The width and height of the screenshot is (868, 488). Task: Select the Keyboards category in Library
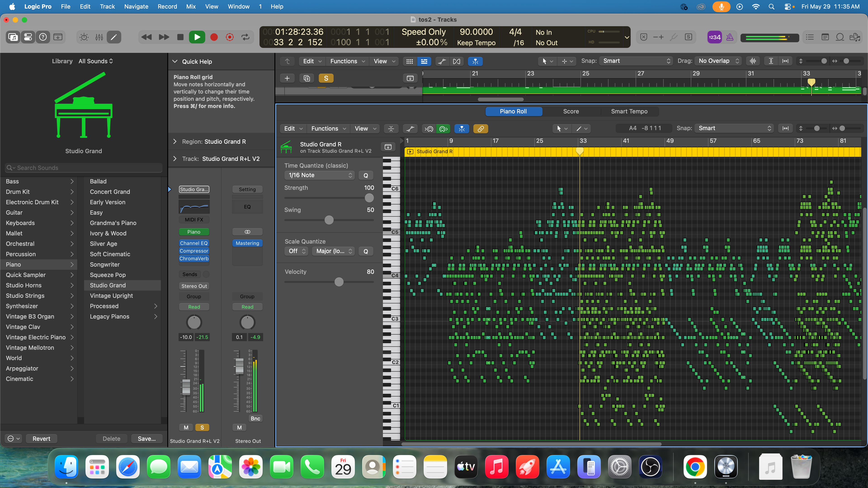pos(39,223)
